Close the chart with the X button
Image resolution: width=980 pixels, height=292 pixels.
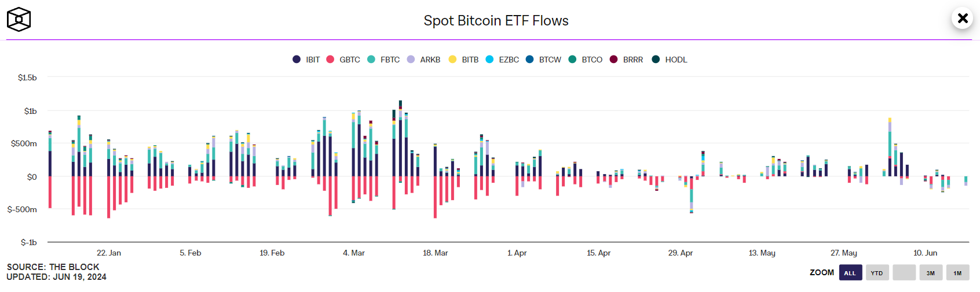point(963,19)
